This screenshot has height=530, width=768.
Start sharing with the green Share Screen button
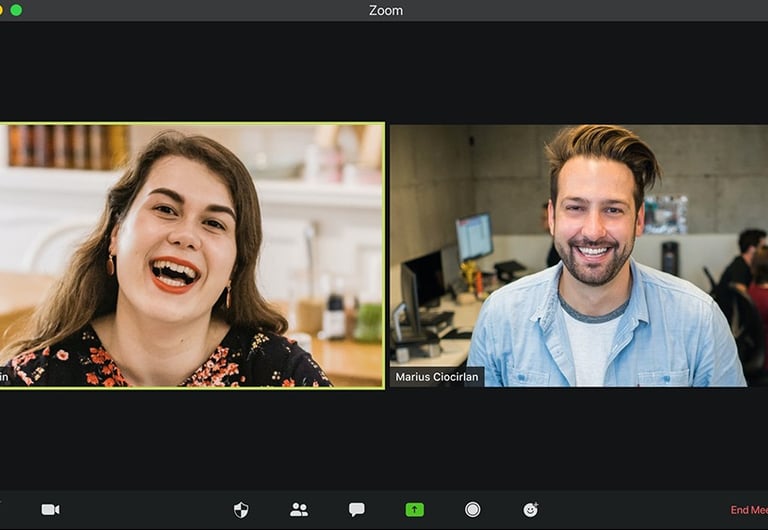[414, 509]
